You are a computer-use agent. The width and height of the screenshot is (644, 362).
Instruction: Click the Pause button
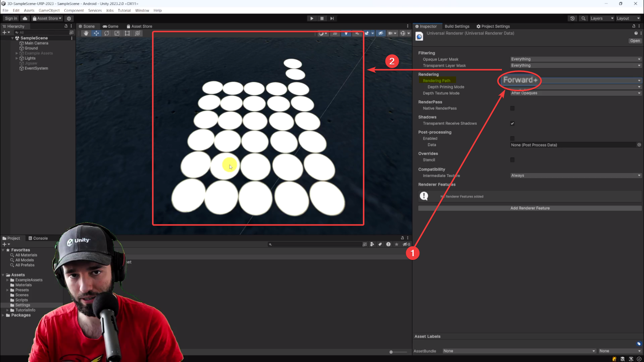point(322,18)
